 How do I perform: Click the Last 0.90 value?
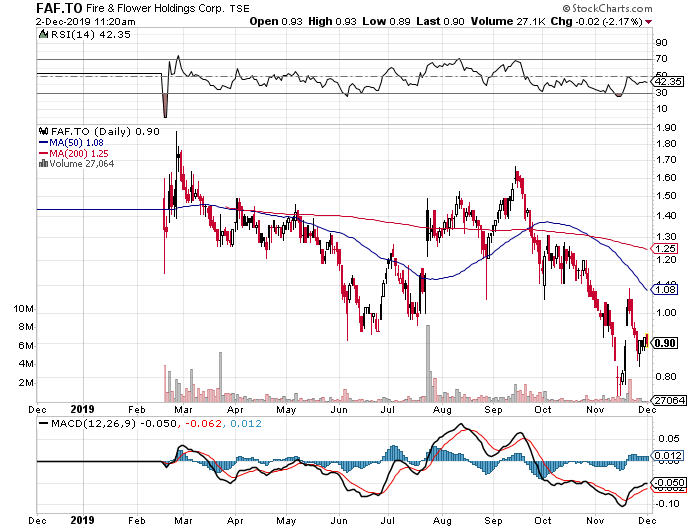pos(440,22)
